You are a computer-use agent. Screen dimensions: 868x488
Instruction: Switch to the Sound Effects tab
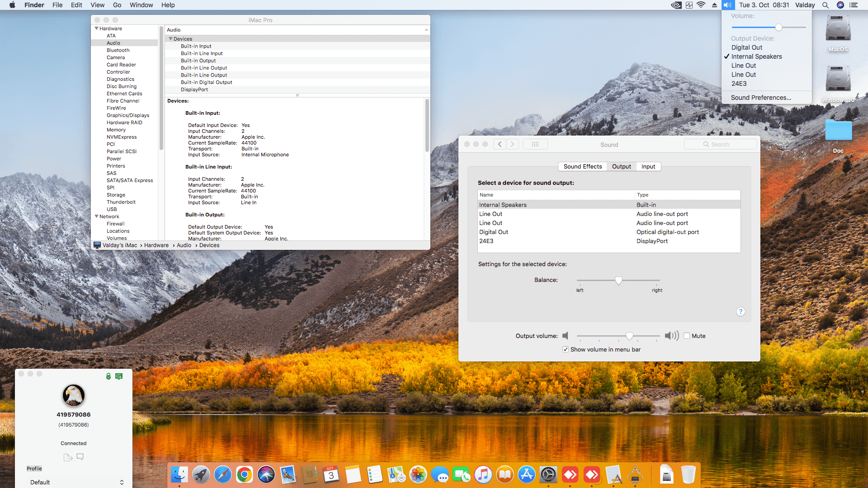point(583,166)
